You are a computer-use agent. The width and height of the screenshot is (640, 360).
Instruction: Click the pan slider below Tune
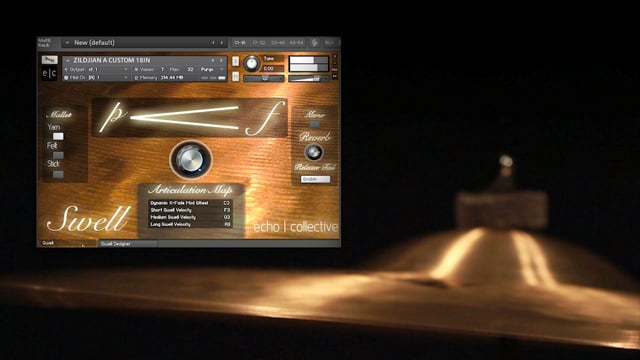pos(264,78)
